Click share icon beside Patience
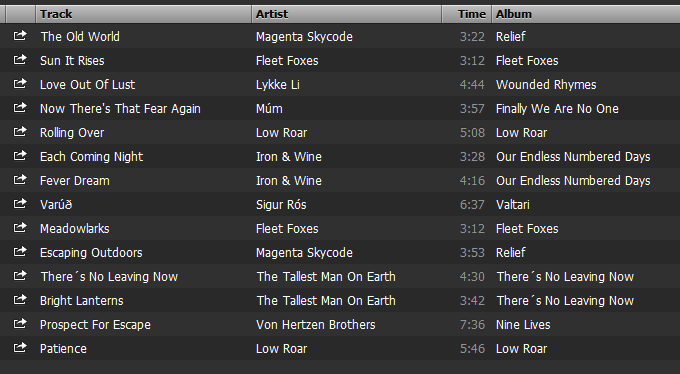The width and height of the screenshot is (680, 374). coord(20,348)
